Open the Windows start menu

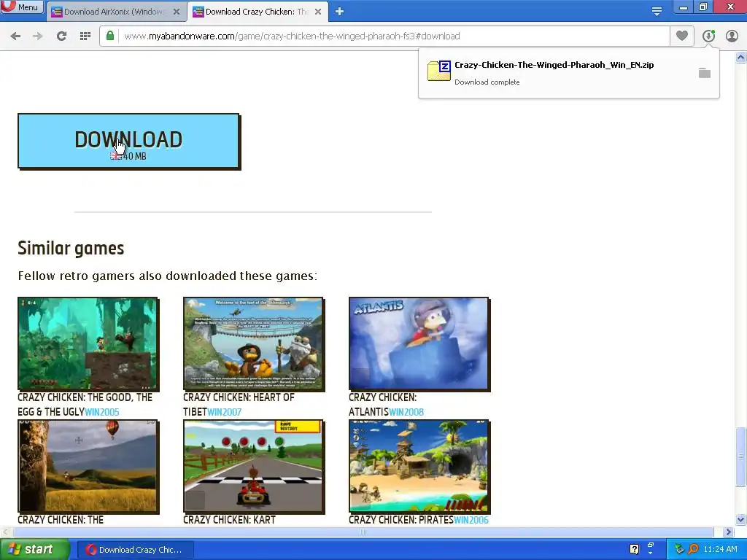coord(34,549)
